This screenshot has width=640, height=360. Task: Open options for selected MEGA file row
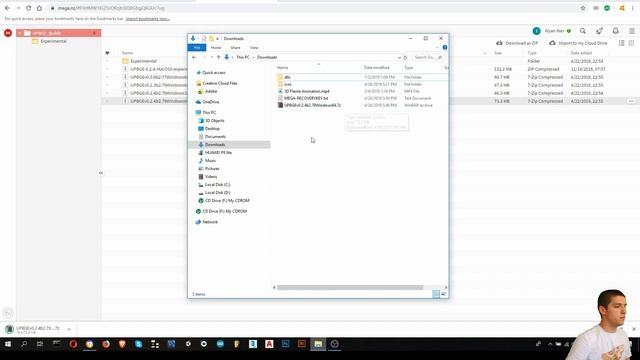pyautogui.click(x=631, y=101)
